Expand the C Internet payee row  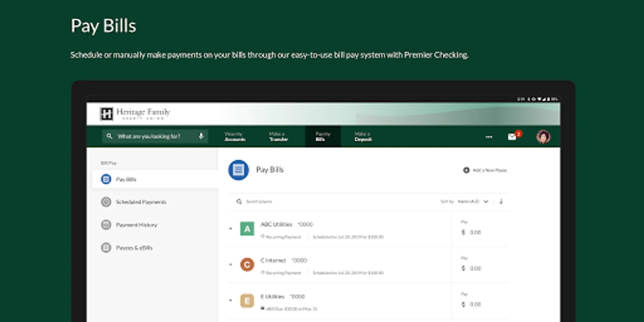(x=231, y=264)
